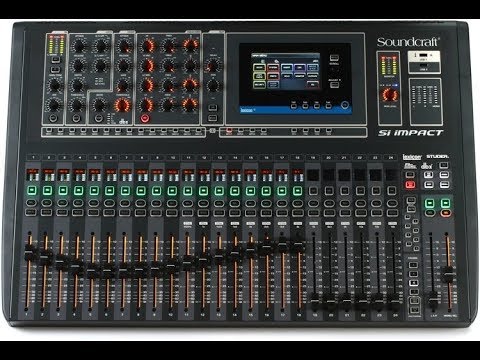480x360 pixels.
Task: Tap the bottom-left green button in the touchscreen main menu
Action: click(x=259, y=85)
